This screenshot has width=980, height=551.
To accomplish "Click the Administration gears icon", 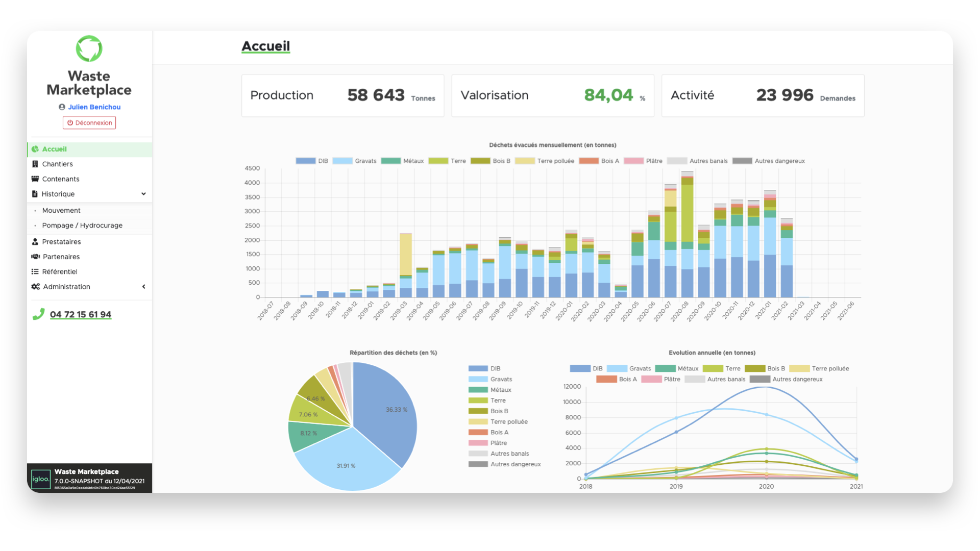I will coord(35,287).
